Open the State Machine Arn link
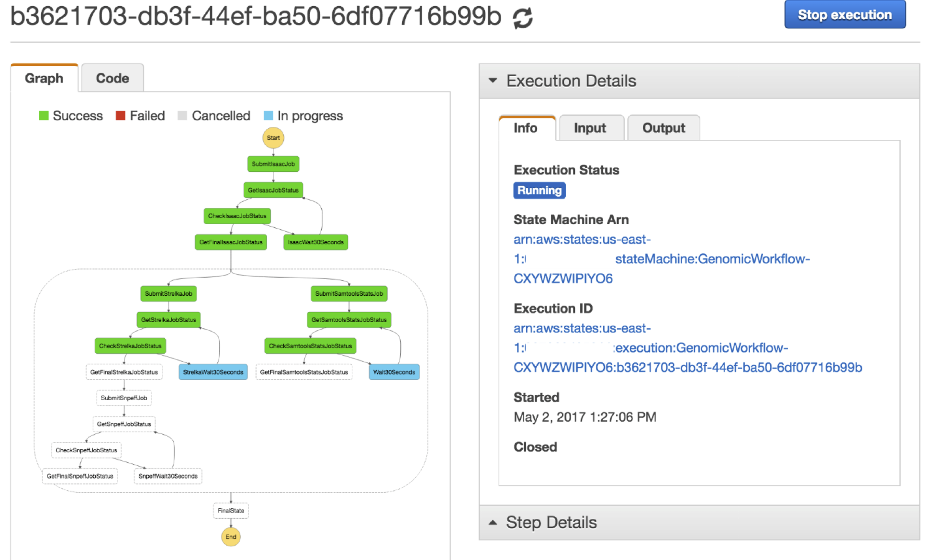 pos(711,259)
